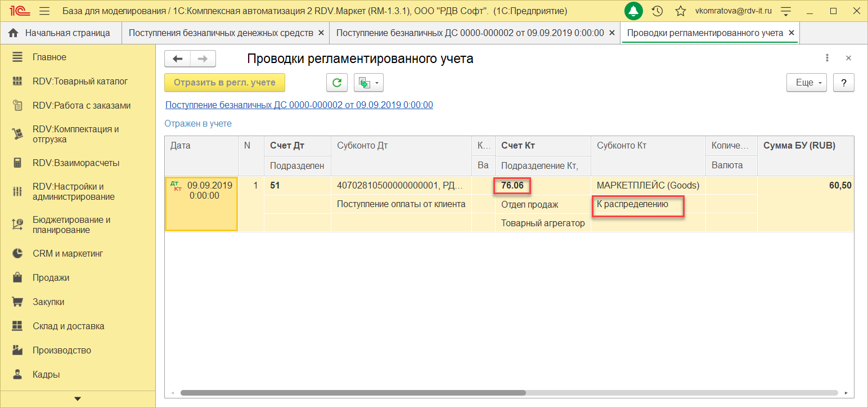
Task: Click the Отразить в регл. учете button
Action: click(224, 83)
